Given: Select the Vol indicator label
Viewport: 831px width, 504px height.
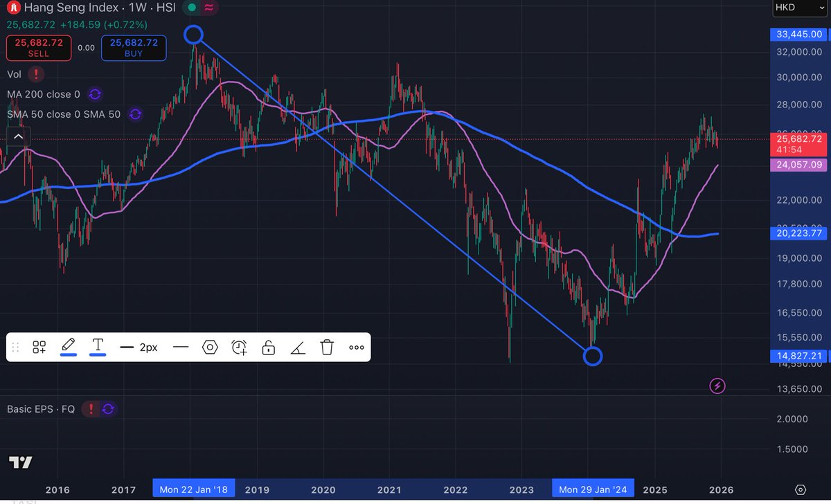Looking at the screenshot, I should coord(13,74).
